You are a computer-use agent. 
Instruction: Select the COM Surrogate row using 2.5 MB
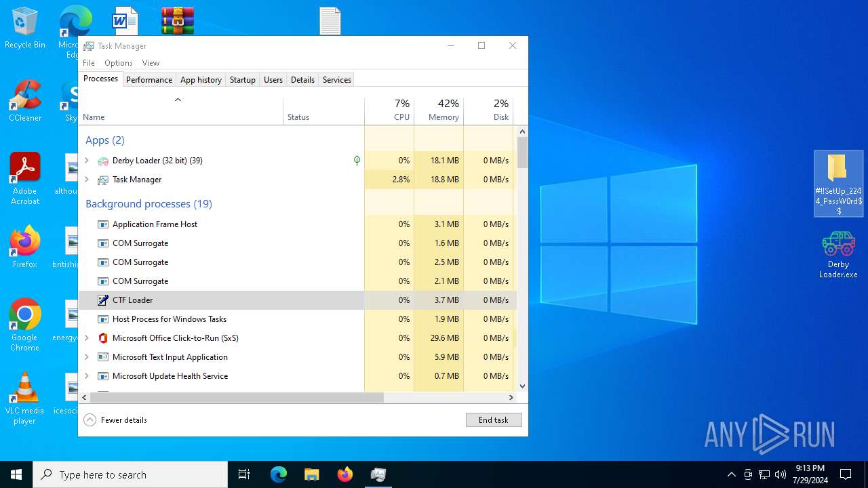tap(297, 262)
